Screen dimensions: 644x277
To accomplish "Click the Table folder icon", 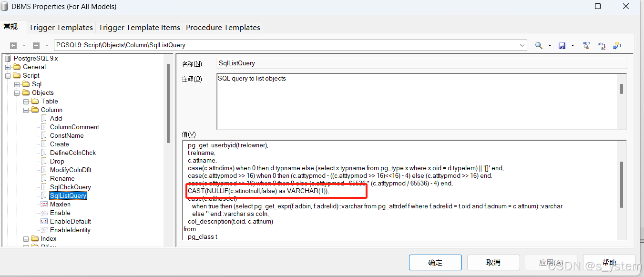I will pyautogui.click(x=35, y=101).
